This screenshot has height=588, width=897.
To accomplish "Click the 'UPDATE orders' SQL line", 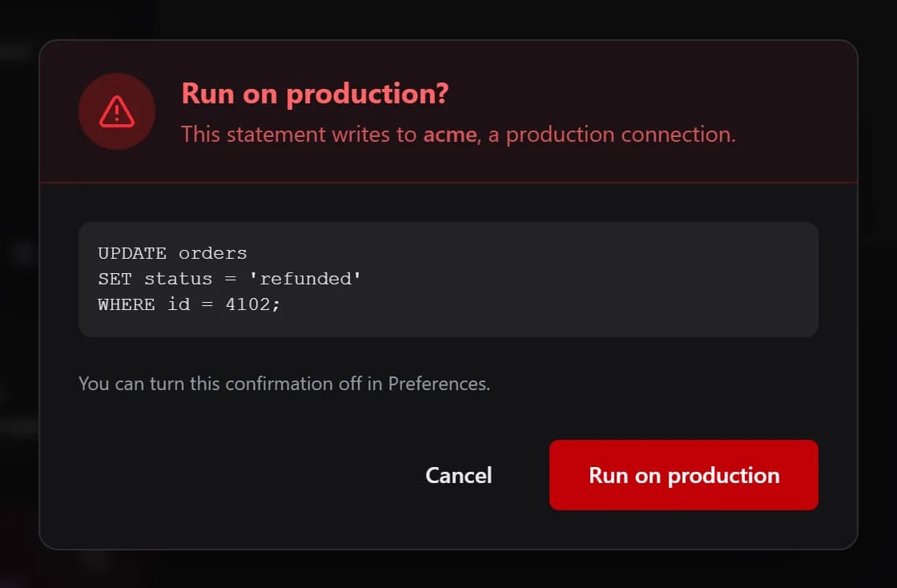I will coord(172,253).
